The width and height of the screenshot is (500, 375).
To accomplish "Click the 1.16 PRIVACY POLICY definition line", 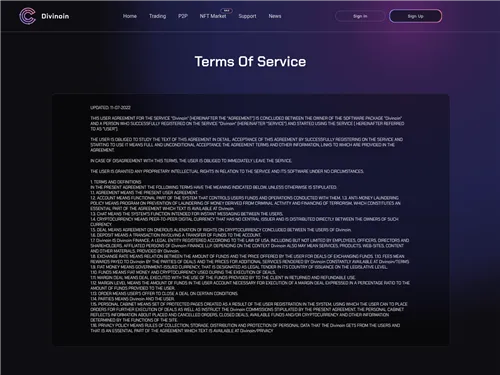I will (245, 328).
